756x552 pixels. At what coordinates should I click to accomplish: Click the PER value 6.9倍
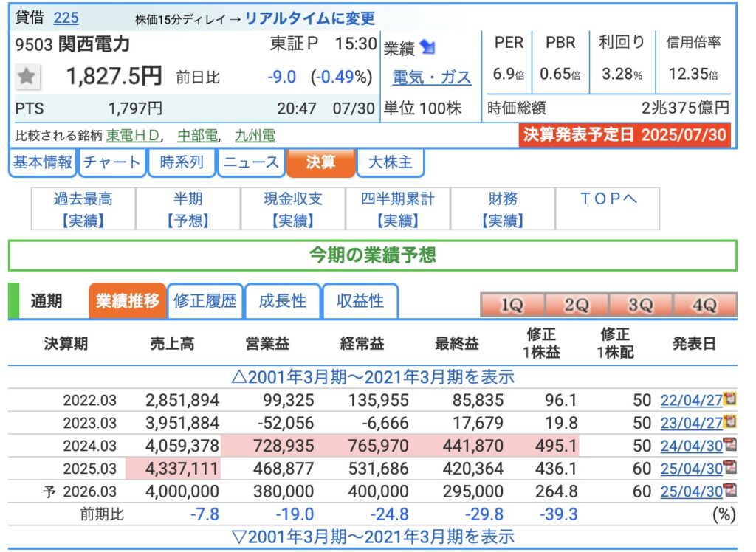coord(509,75)
